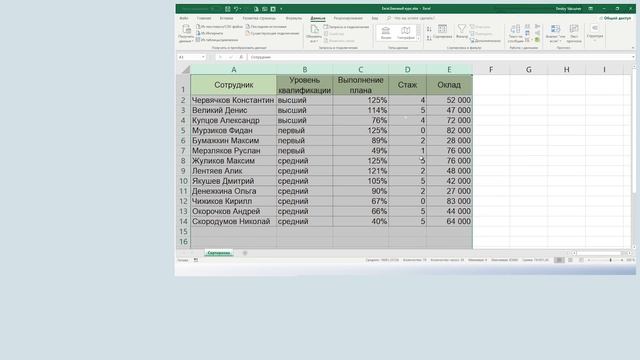Screen dimensions: 640x360
Task: Open Recent Sources (Последние источники)
Action: [266, 27]
